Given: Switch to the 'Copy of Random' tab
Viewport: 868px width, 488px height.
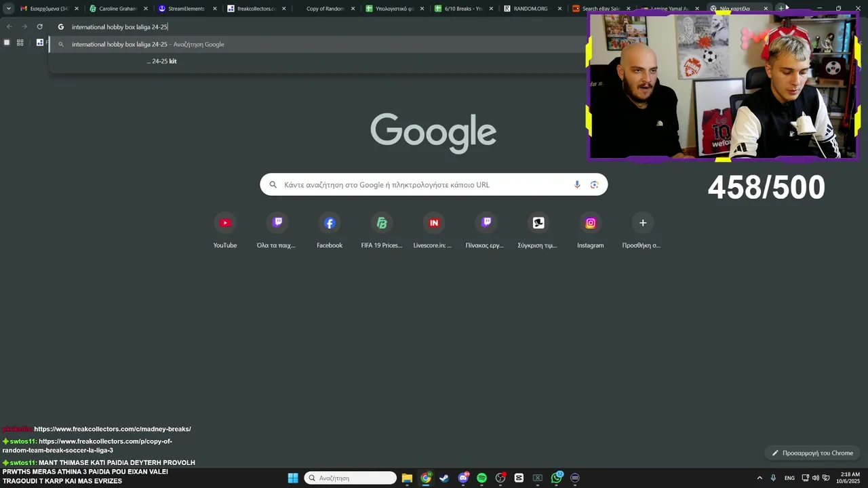Looking at the screenshot, I should coord(325,8).
